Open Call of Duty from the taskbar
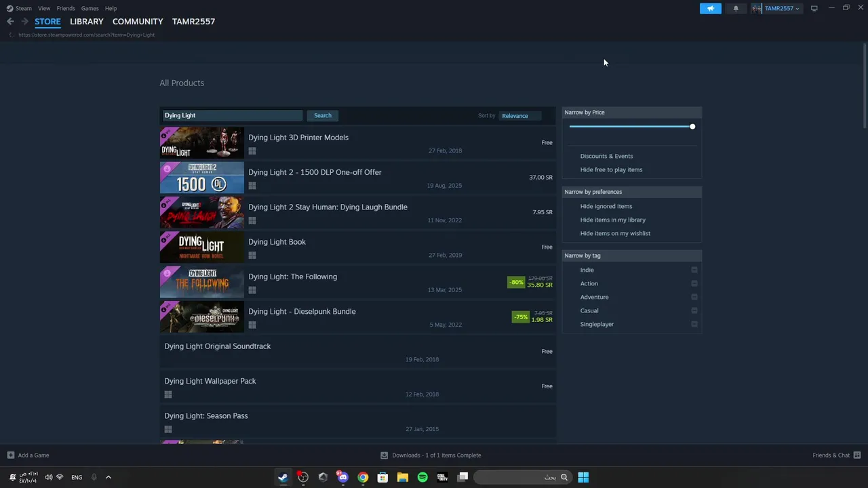This screenshot has height=488, width=868. 443,477
